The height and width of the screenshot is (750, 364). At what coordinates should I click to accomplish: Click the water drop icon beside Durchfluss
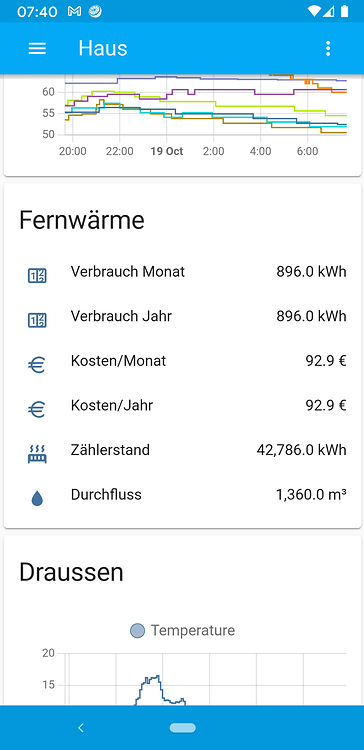coord(37,499)
